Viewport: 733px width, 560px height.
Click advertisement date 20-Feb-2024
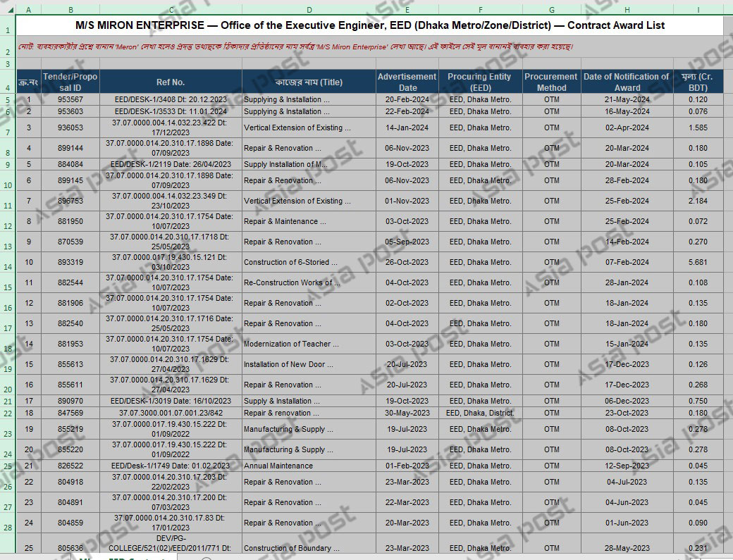pyautogui.click(x=407, y=99)
